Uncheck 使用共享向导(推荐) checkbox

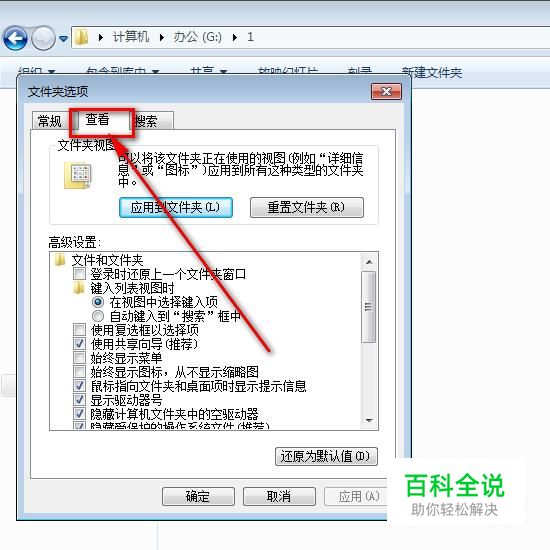79,344
